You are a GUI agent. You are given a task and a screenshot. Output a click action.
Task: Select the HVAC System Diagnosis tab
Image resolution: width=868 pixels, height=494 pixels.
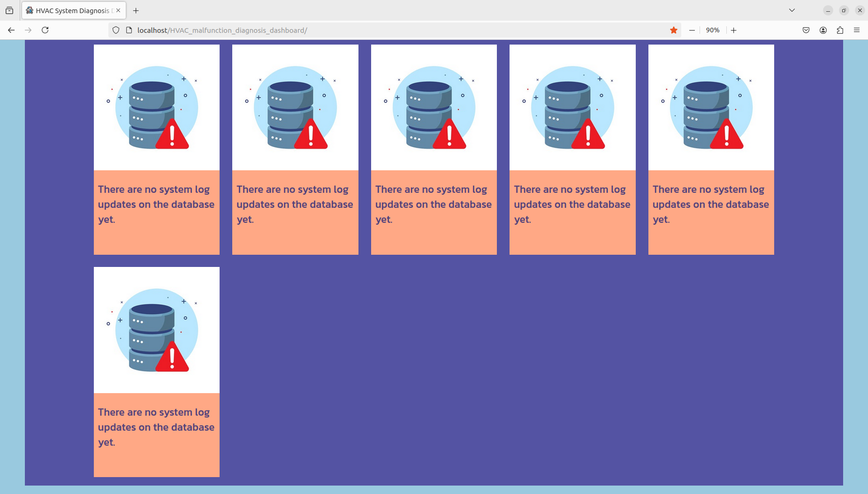click(70, 10)
